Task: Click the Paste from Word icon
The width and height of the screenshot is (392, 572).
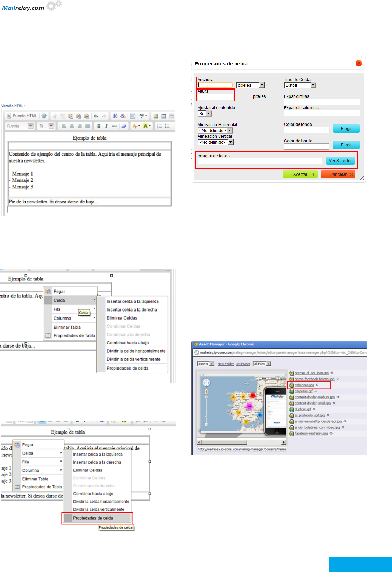Action: (86, 116)
